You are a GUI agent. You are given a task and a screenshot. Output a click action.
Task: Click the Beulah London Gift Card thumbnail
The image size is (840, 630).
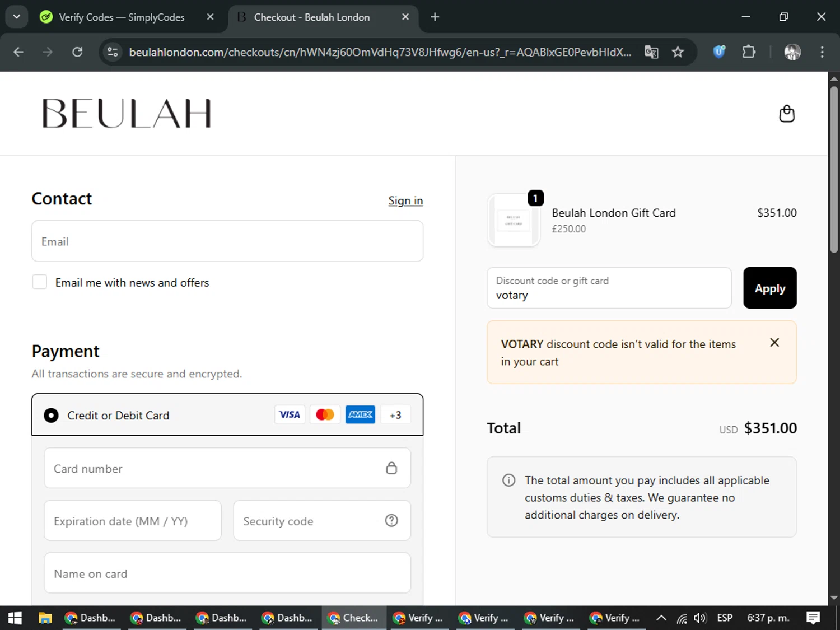coord(514,220)
